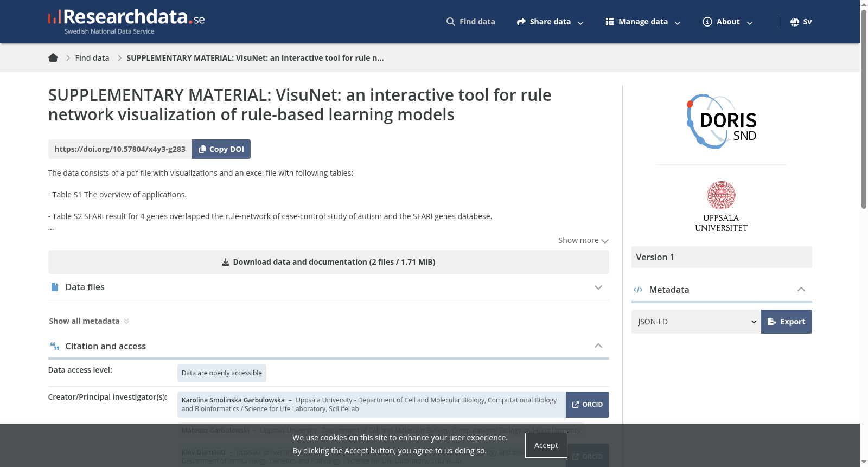
Task: Expand Show all metadata
Action: [x=89, y=321]
